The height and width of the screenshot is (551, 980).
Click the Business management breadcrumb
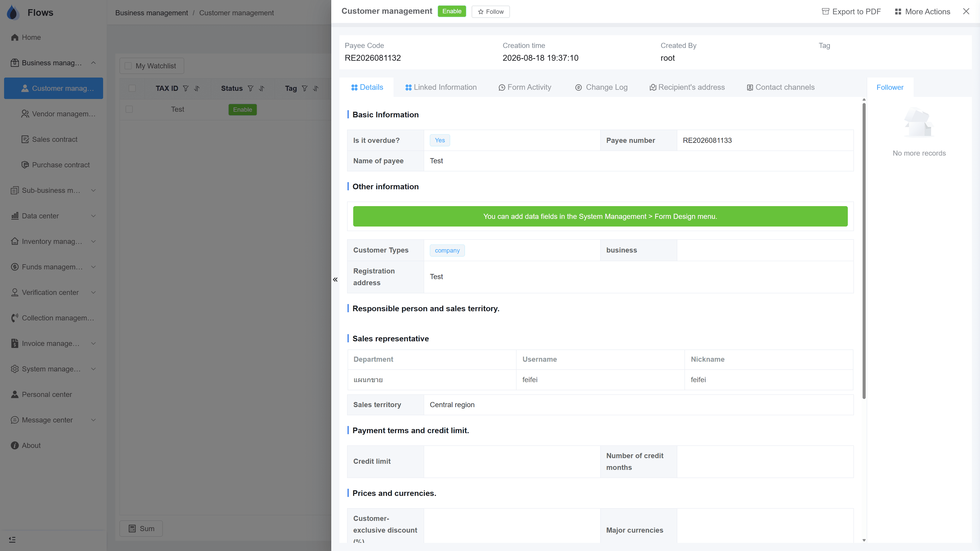coord(151,12)
